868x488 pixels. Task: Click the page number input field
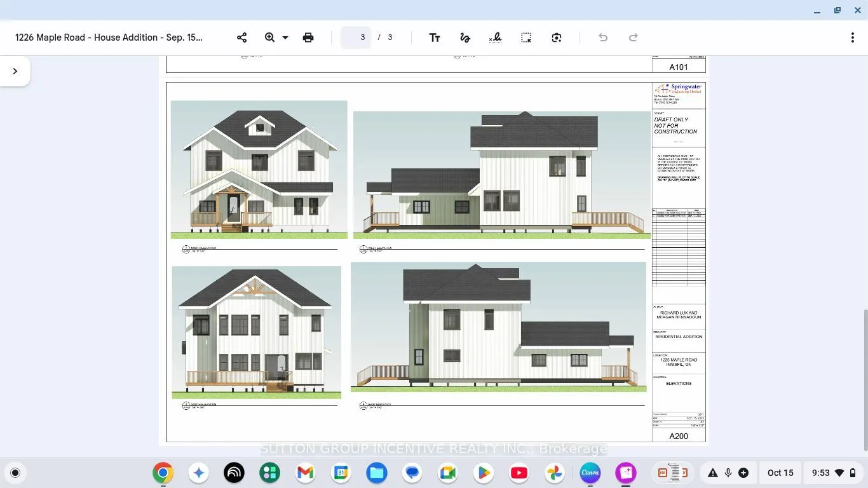356,37
